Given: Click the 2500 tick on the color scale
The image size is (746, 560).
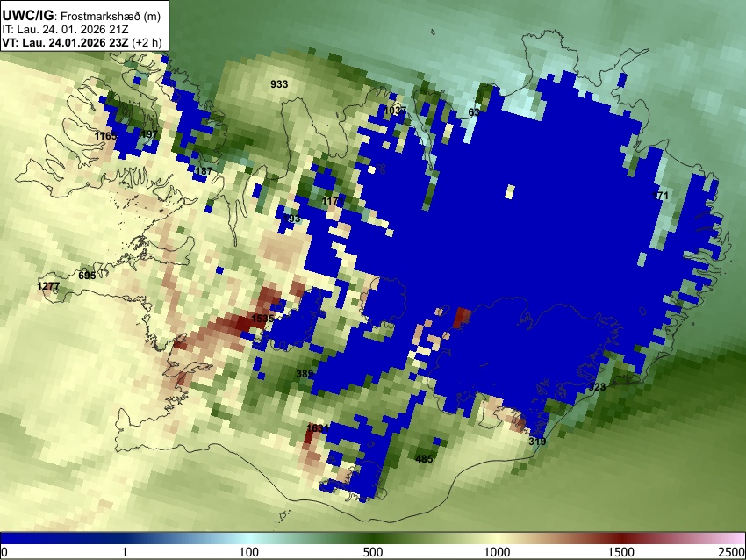Looking at the screenshot, I should point(732,552).
